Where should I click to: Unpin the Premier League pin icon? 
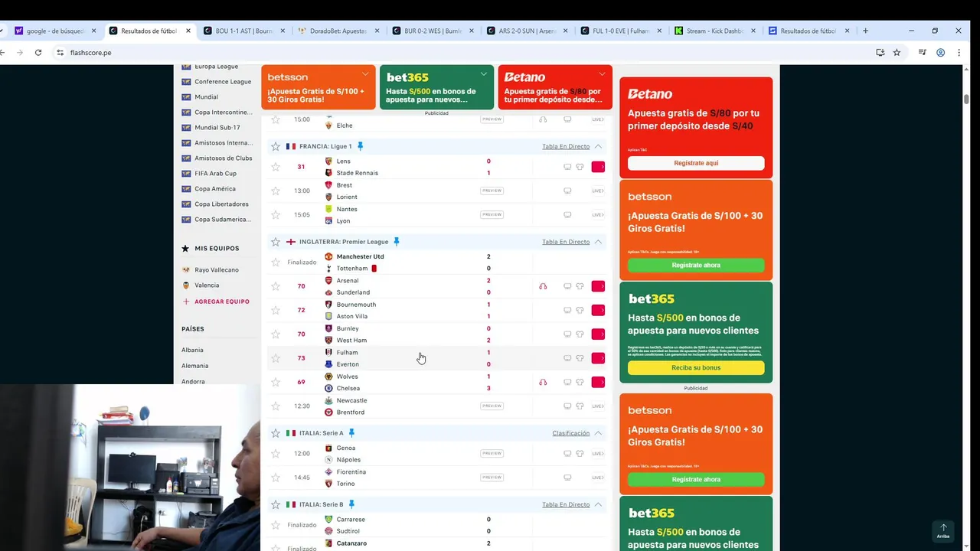point(396,242)
